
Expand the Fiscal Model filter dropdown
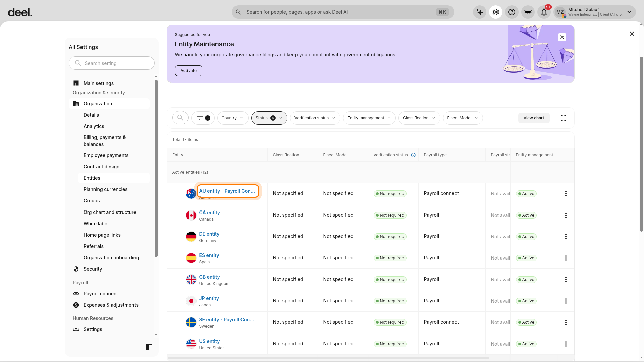(x=463, y=118)
